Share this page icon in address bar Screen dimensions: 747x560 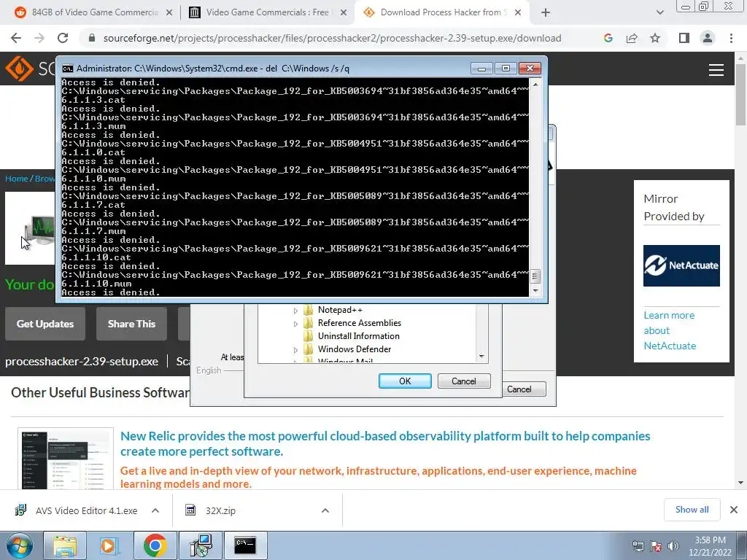click(x=632, y=38)
